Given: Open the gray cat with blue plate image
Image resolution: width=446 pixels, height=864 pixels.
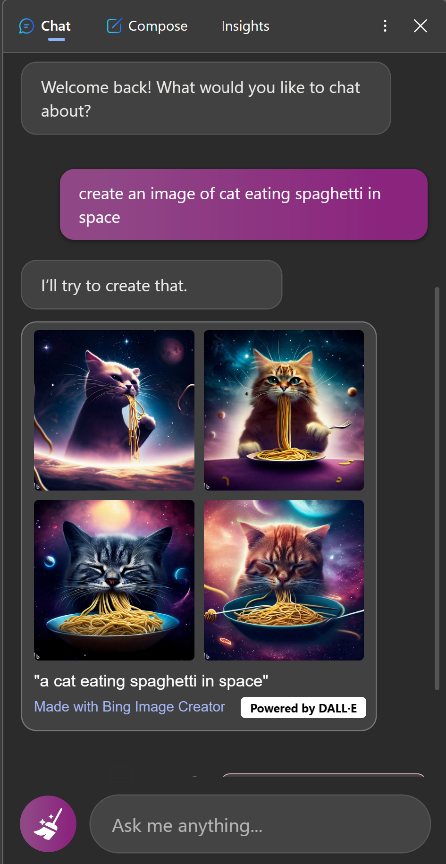Looking at the screenshot, I should point(114,580).
